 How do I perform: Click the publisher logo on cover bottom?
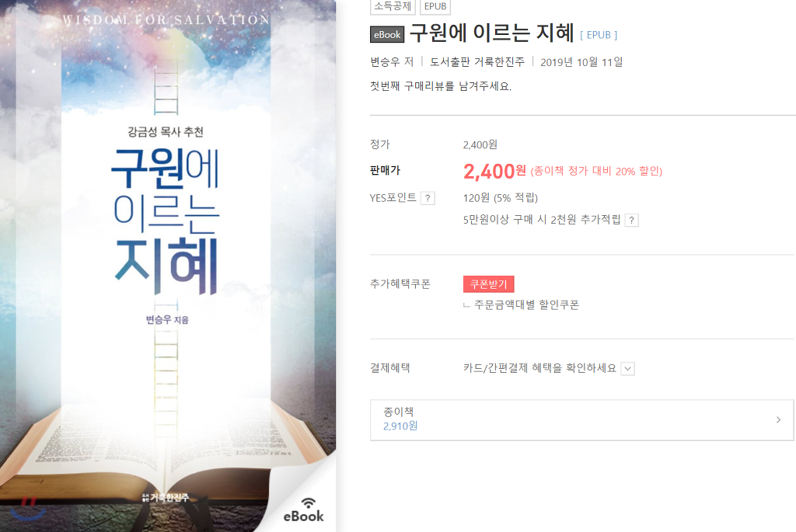coord(166,498)
